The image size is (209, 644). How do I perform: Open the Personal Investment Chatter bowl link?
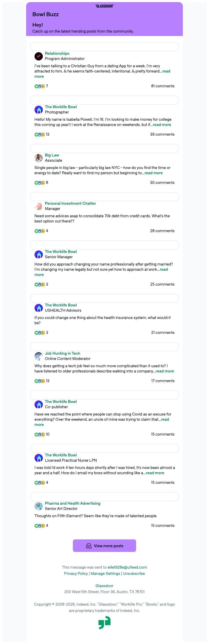[x=70, y=203]
